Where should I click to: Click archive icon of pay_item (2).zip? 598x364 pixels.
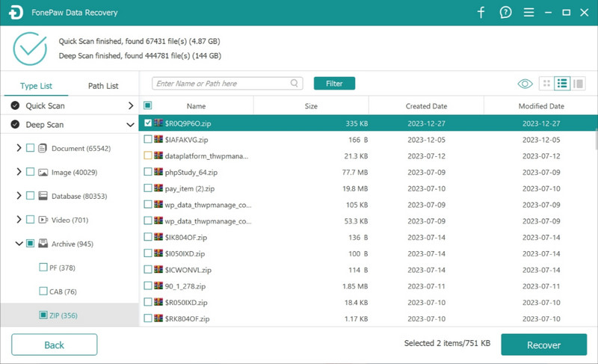tap(158, 188)
